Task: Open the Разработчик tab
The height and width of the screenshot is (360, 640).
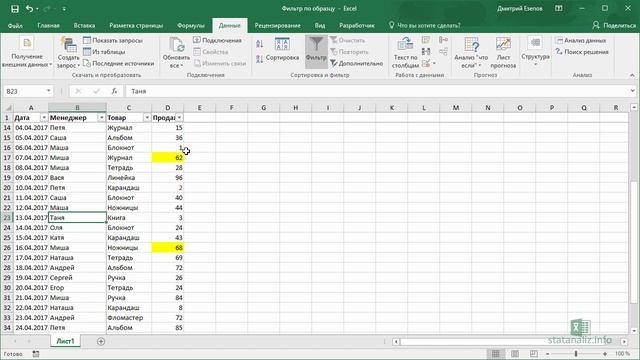Action: point(357,25)
